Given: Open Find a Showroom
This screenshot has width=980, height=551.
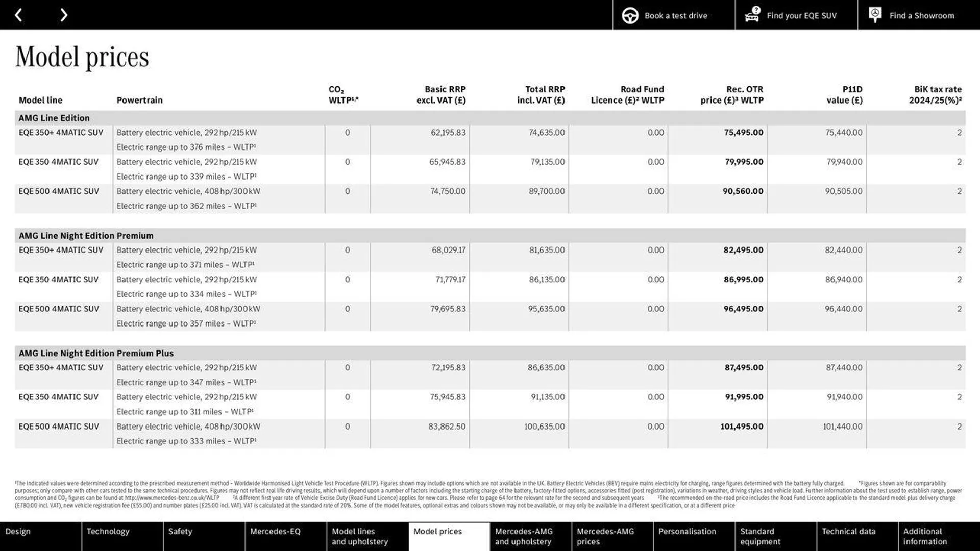Looking at the screenshot, I should tap(919, 15).
